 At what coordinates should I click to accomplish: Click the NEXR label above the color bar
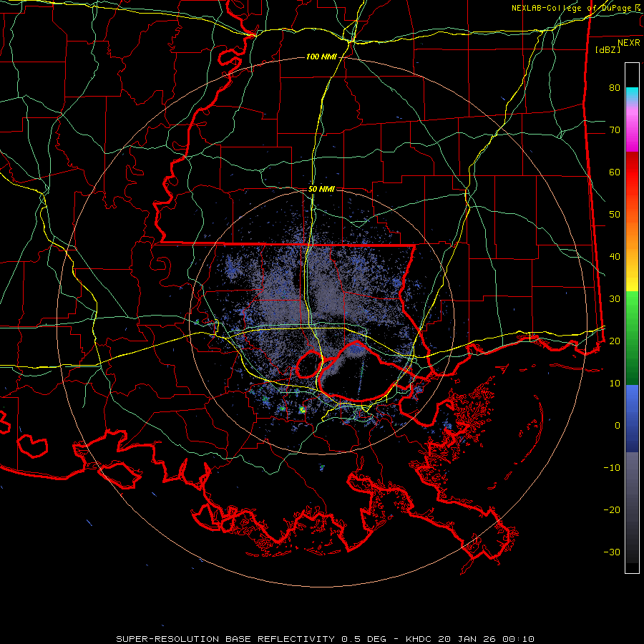[629, 43]
